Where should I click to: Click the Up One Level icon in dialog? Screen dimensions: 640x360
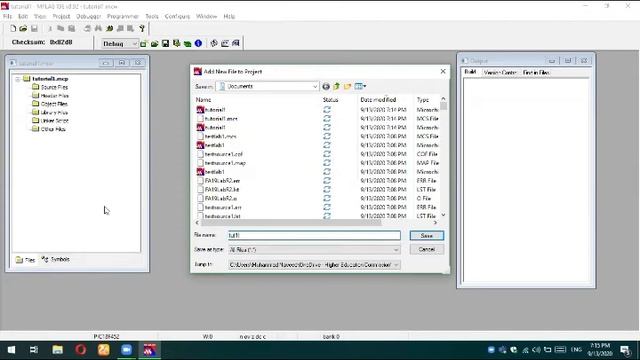[x=336, y=86]
